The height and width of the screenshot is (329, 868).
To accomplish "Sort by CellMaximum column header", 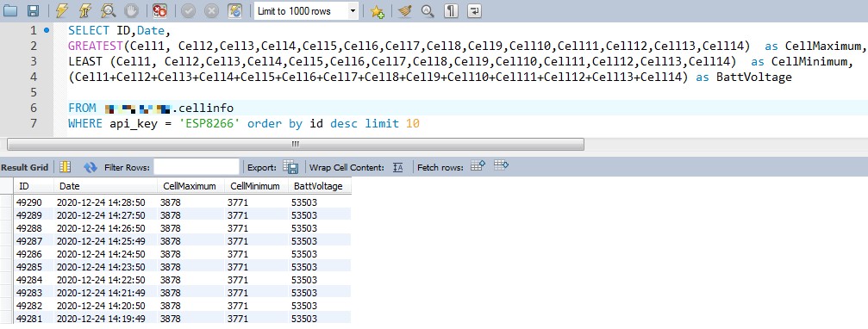I will [x=190, y=186].
